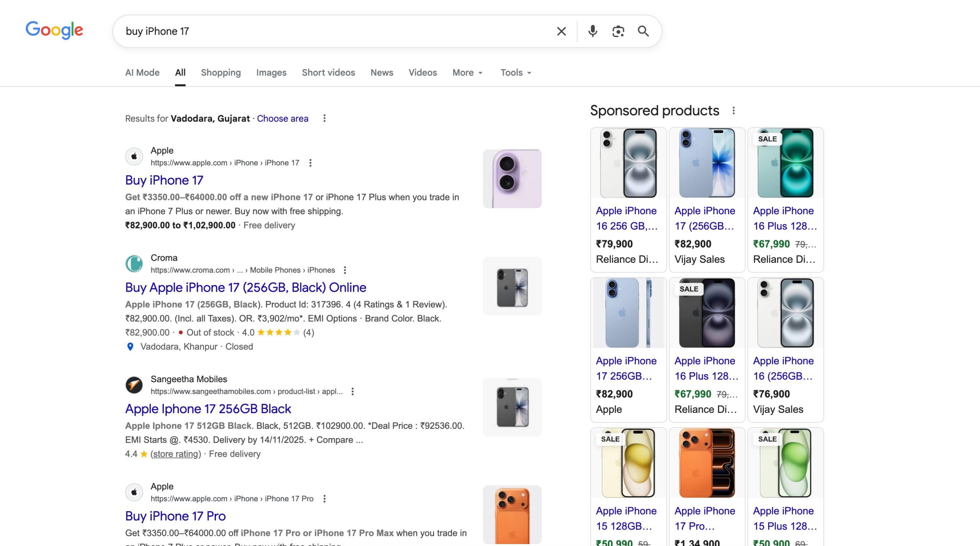The height and width of the screenshot is (546, 980).
Task: Switch to the Images tab
Action: [x=271, y=73]
